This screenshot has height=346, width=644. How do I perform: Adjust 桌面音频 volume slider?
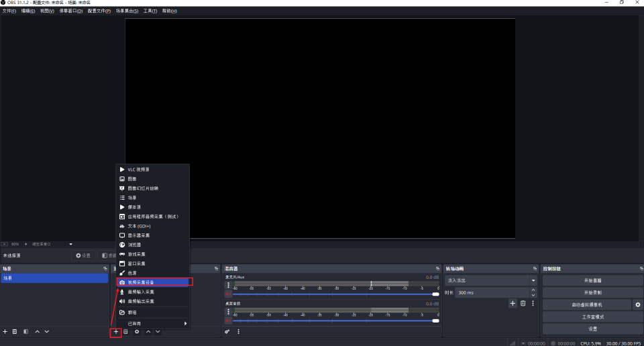click(x=336, y=321)
